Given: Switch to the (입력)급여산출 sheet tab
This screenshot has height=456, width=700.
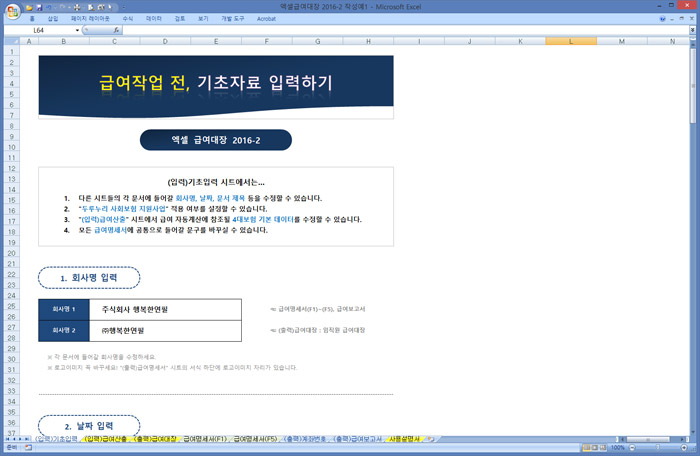Looking at the screenshot, I should 106,439.
